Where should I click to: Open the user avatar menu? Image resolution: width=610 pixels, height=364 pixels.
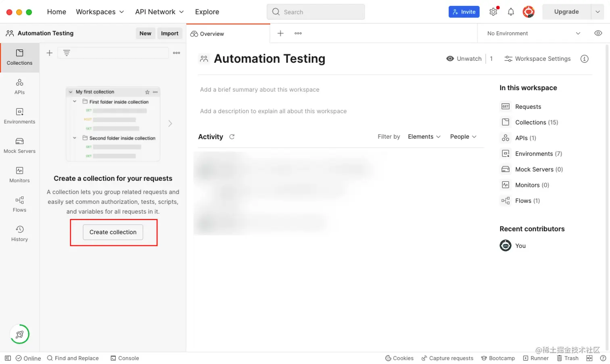point(529,12)
